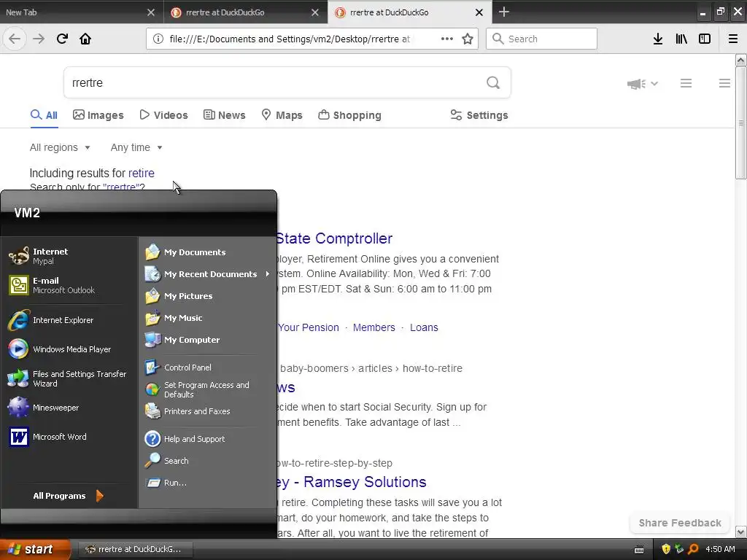Open the Loans sublink

[x=424, y=327]
